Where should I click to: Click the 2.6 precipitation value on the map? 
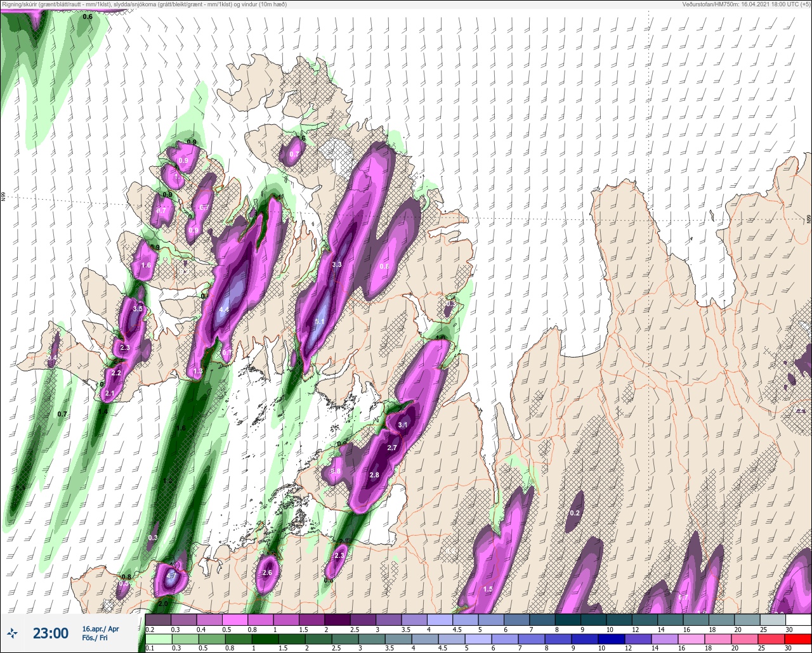click(267, 572)
